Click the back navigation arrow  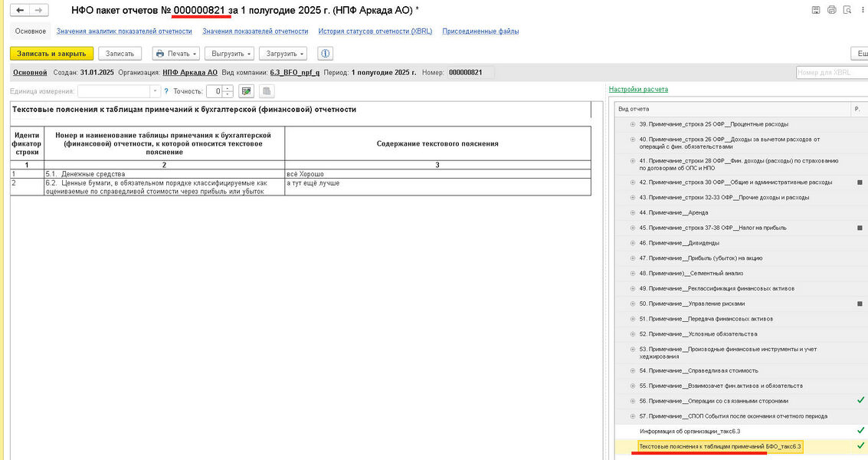pos(19,11)
